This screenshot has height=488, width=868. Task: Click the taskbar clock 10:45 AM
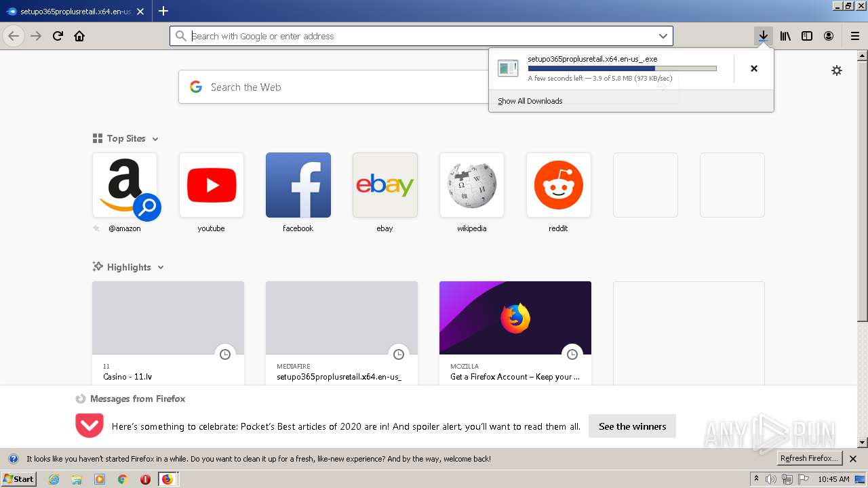point(833,479)
